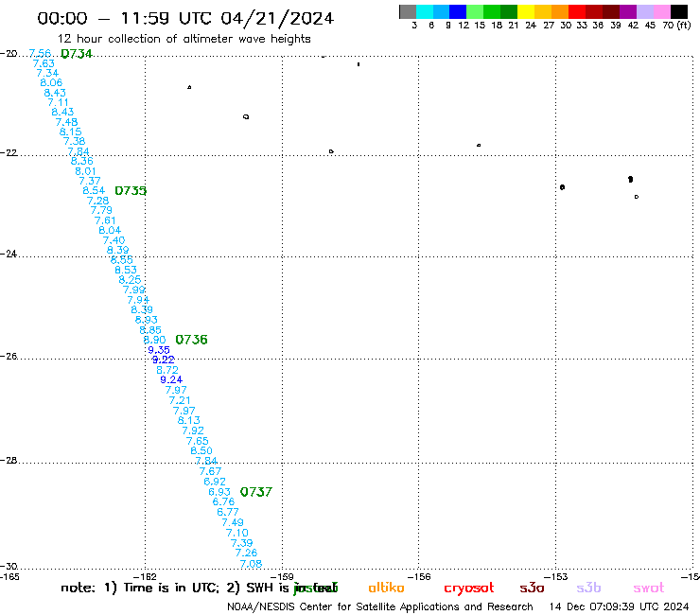Image resolution: width=700 pixels, height=615 pixels.
Task: Click the 7.11 reading
Action: pos(59,102)
